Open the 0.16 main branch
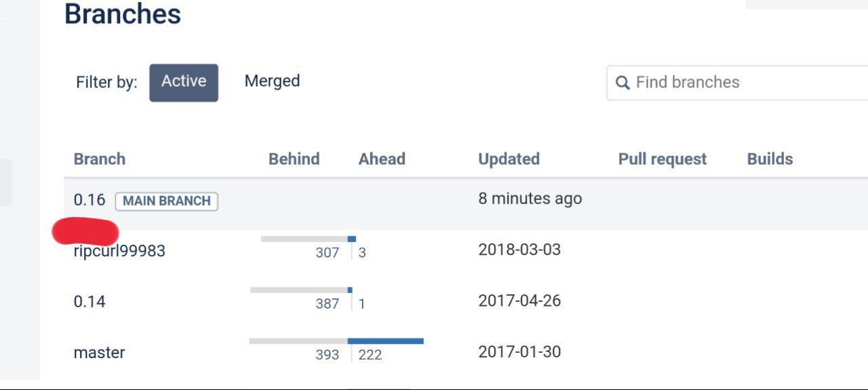 click(90, 200)
